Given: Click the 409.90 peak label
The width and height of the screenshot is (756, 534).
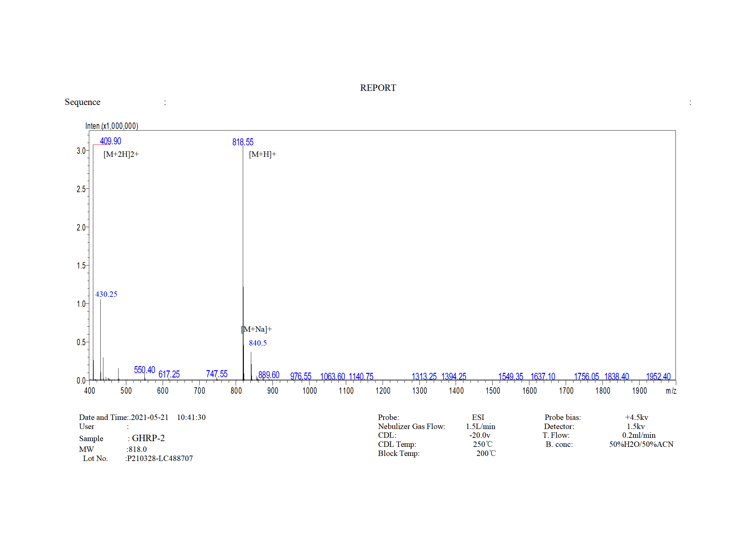Looking at the screenshot, I should pos(110,141).
